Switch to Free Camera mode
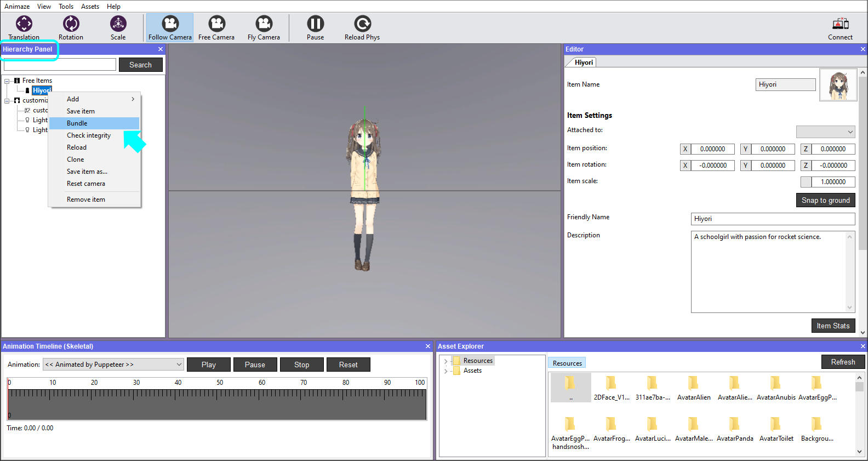Screen dimensions: 868x461 216,27
